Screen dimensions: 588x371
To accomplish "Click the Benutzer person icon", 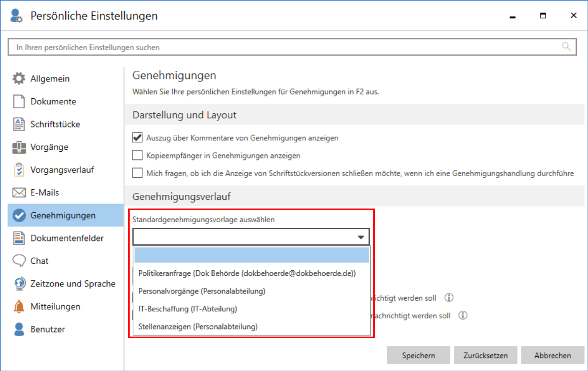I will [x=19, y=329].
